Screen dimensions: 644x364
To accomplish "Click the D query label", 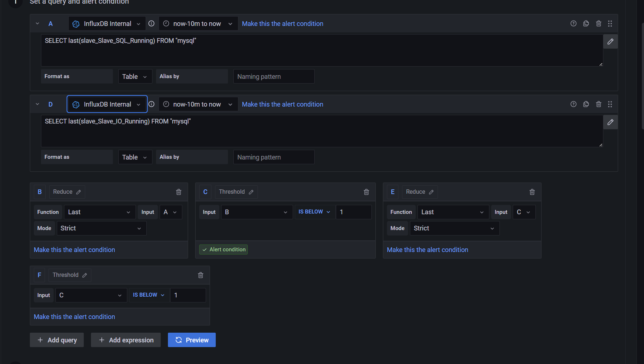I will [x=51, y=104].
